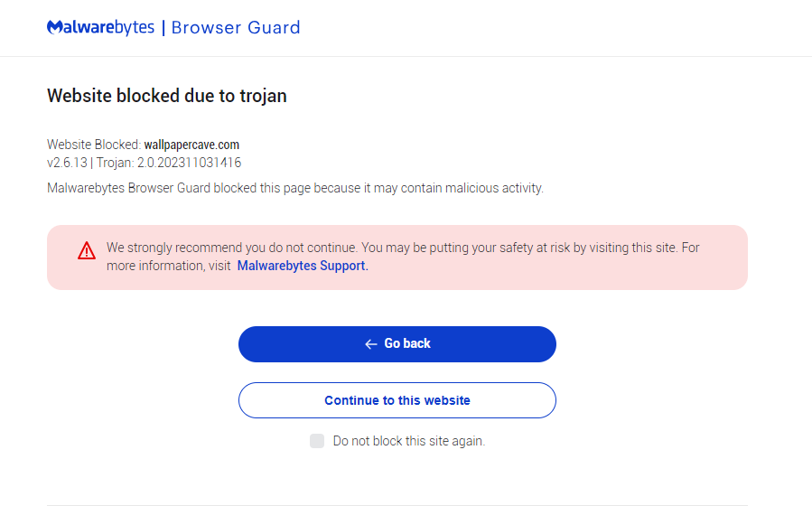This screenshot has width=812, height=506.
Task: Click 'Continue to this website' button
Action: point(397,400)
